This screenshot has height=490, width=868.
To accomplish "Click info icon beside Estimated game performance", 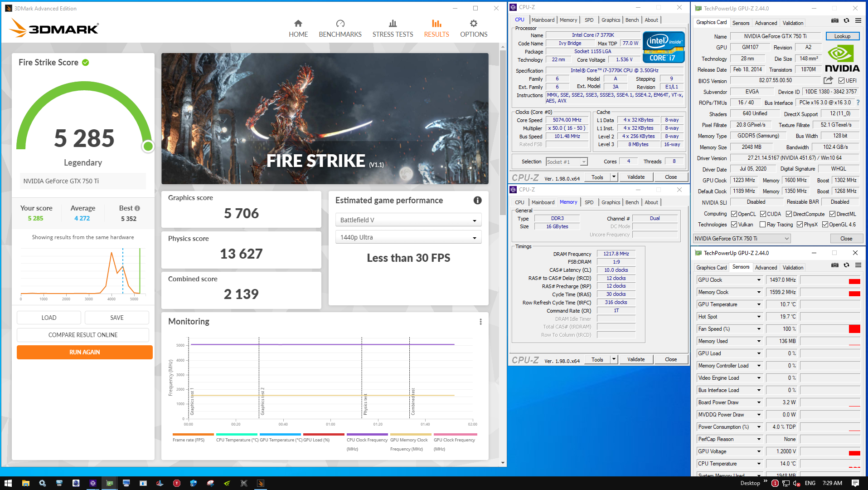I will (x=477, y=200).
